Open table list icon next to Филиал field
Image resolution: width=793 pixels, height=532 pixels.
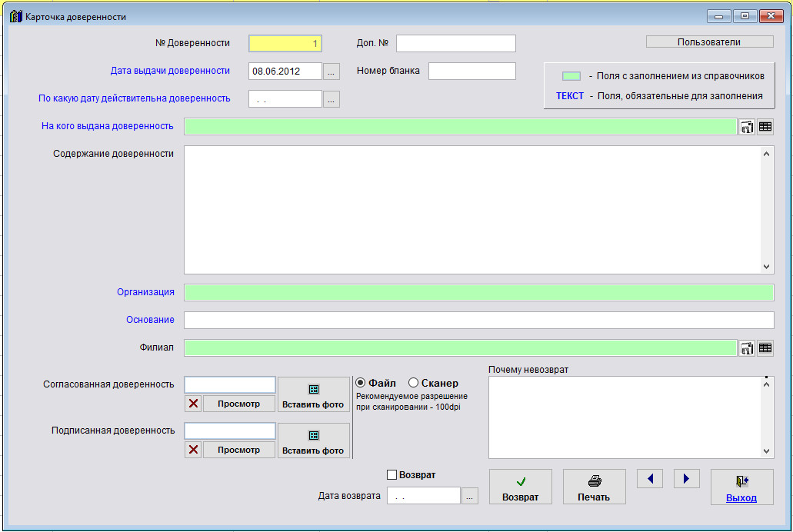765,348
